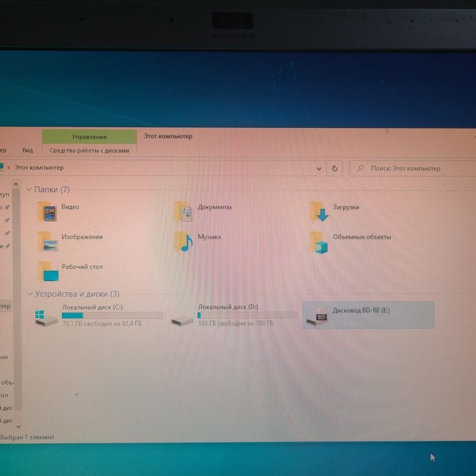476x476 pixels.
Task: Click the Видео folder label
Action: [71, 207]
